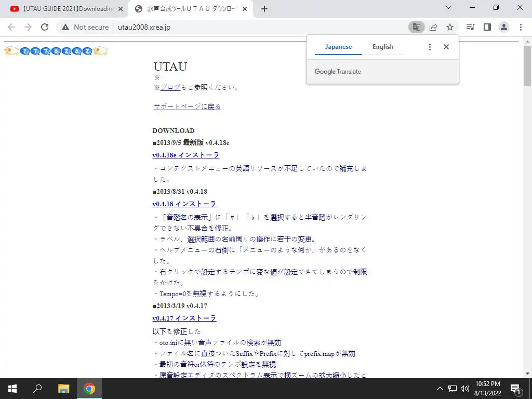Bookmark this tab with the star icon
This screenshot has width=532, height=399.
450,27
